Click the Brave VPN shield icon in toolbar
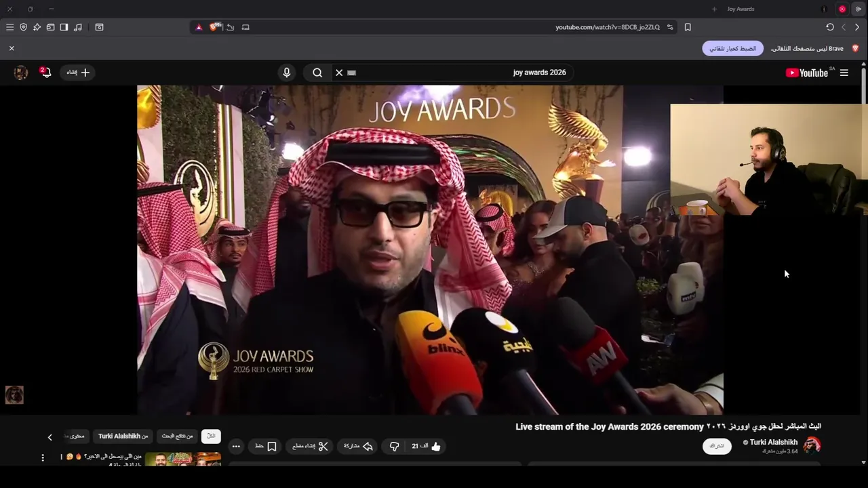 tap(23, 27)
